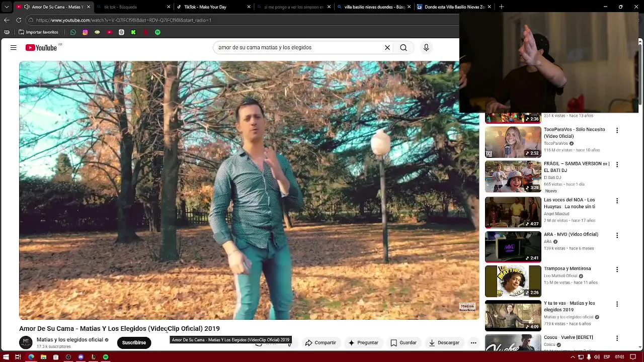Open options menu for Tramposa y Mentirosa
Screen dimensions: 644x362
pyautogui.click(x=617, y=269)
